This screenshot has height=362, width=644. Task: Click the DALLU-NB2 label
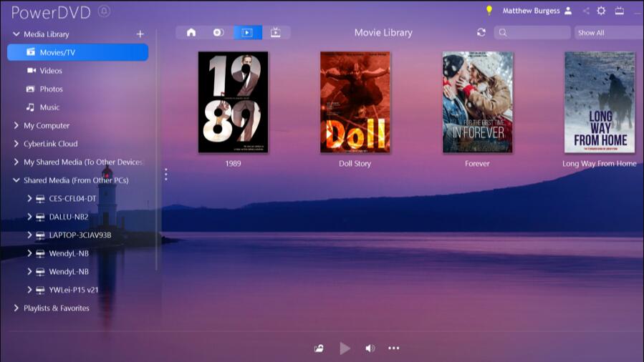(x=69, y=217)
